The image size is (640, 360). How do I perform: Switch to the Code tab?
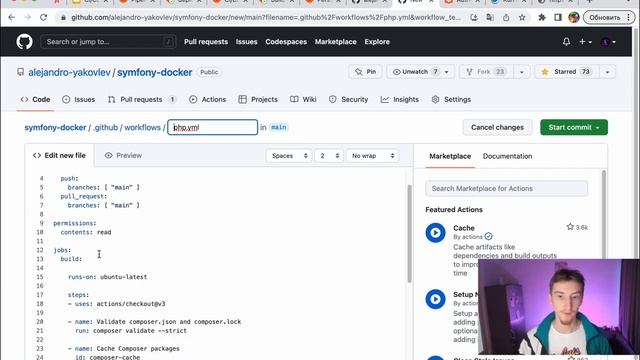click(36, 100)
